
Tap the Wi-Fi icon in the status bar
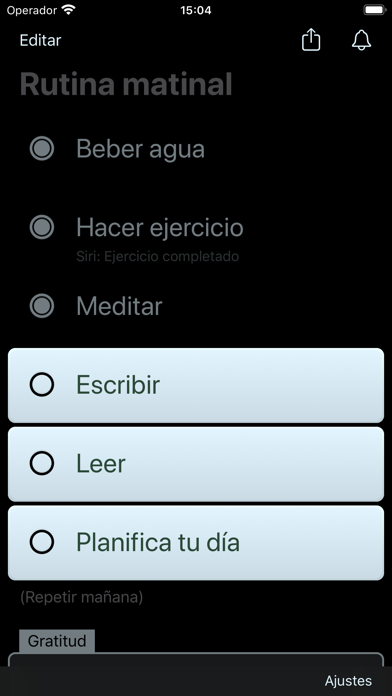(x=68, y=10)
